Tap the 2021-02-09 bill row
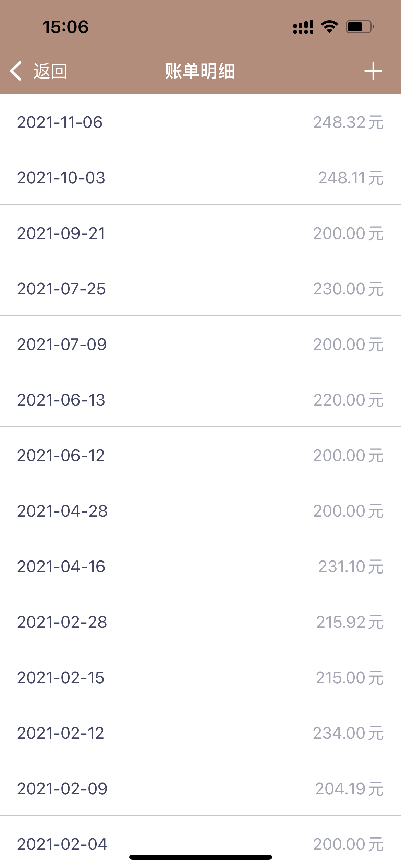Image resolution: width=401 pixels, height=868 pixels. [200, 788]
